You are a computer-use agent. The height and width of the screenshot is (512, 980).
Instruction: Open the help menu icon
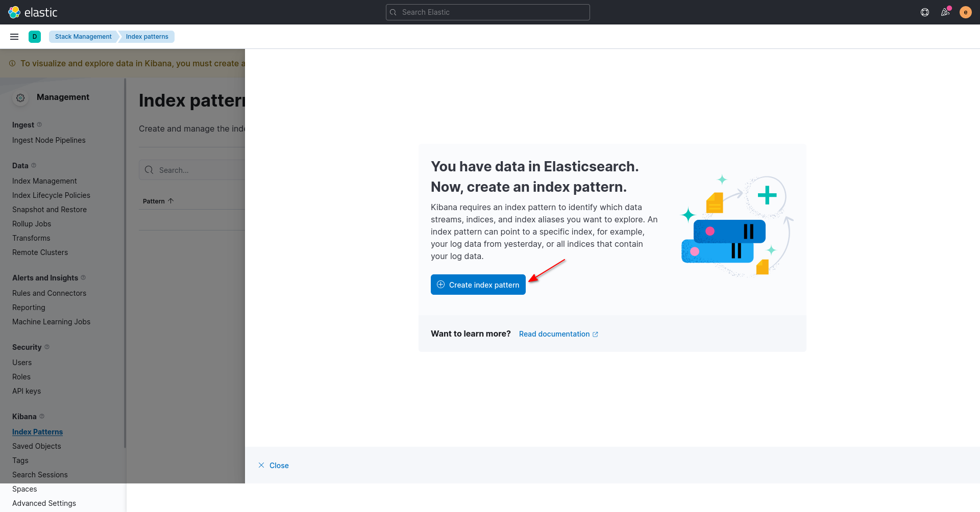pos(925,12)
